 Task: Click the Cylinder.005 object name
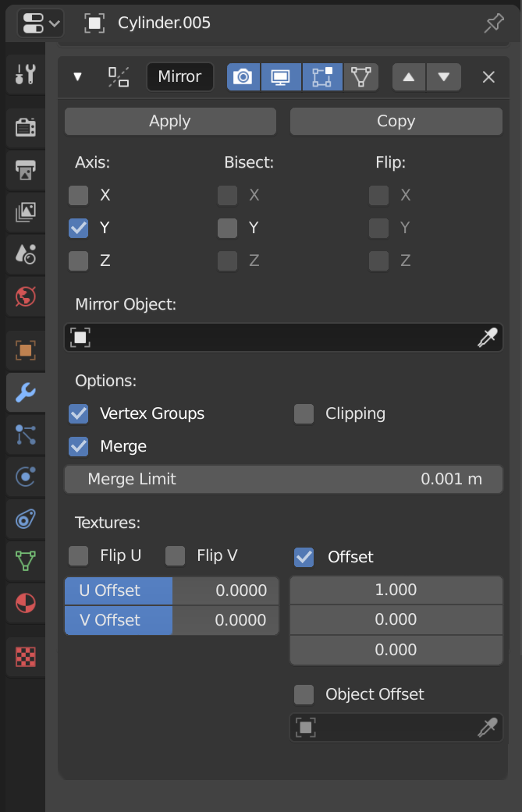[164, 23]
